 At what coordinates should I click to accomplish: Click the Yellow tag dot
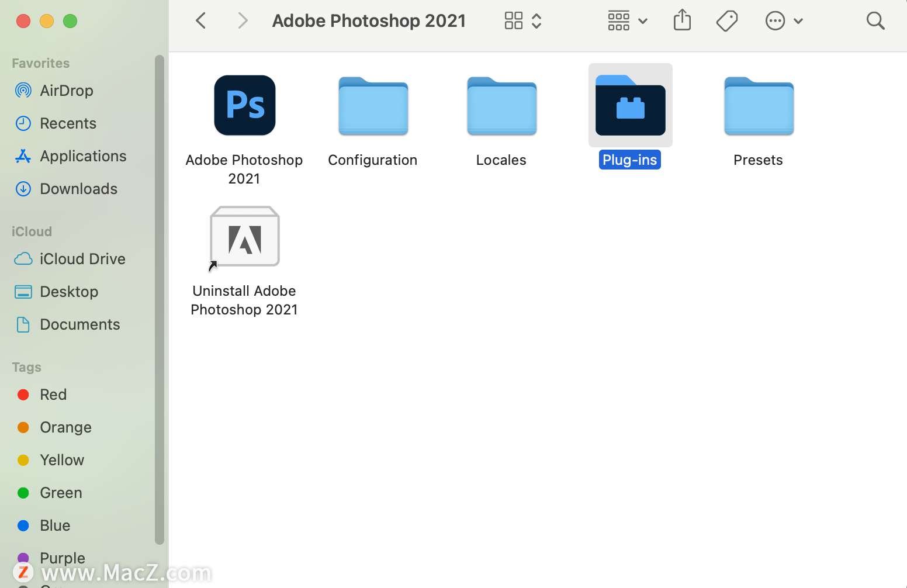tap(23, 460)
